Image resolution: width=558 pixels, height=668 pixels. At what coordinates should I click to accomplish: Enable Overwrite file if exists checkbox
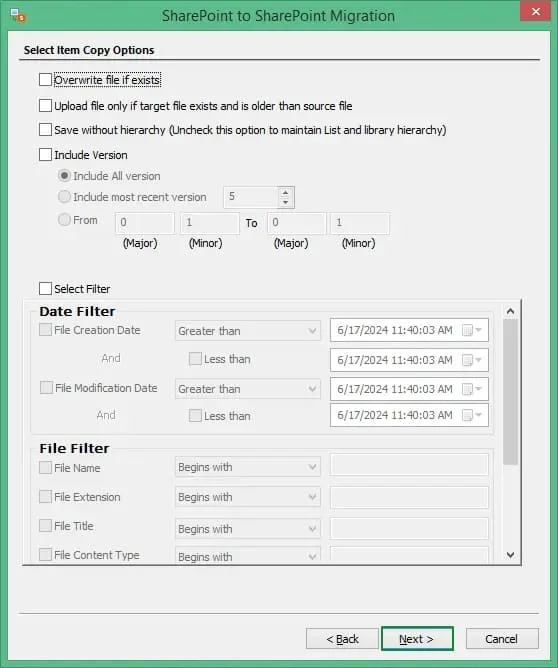(45, 80)
